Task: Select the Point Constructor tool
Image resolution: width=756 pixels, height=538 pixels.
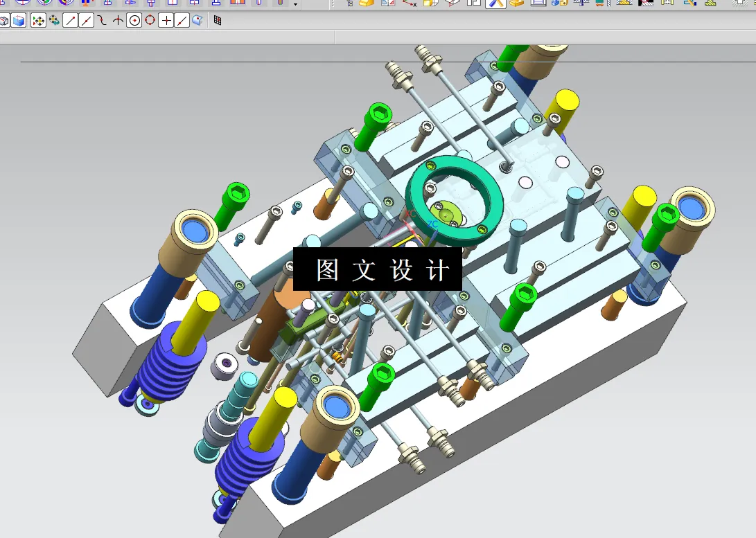Action: (x=165, y=20)
